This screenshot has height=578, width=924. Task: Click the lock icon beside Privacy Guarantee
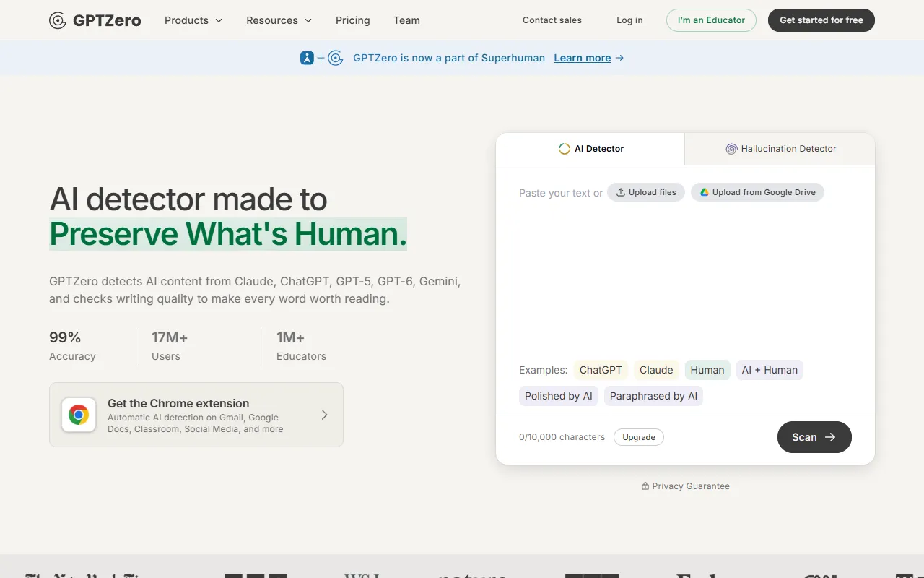pos(645,486)
